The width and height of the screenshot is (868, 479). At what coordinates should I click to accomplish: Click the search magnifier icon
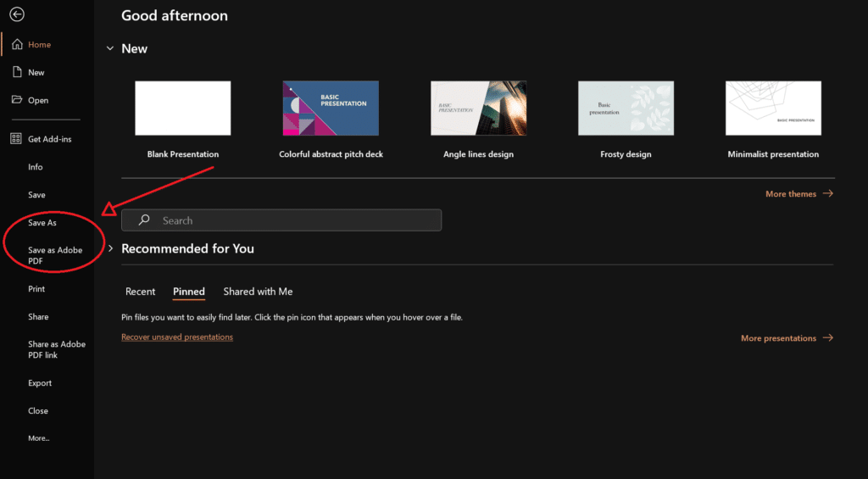pyautogui.click(x=144, y=220)
